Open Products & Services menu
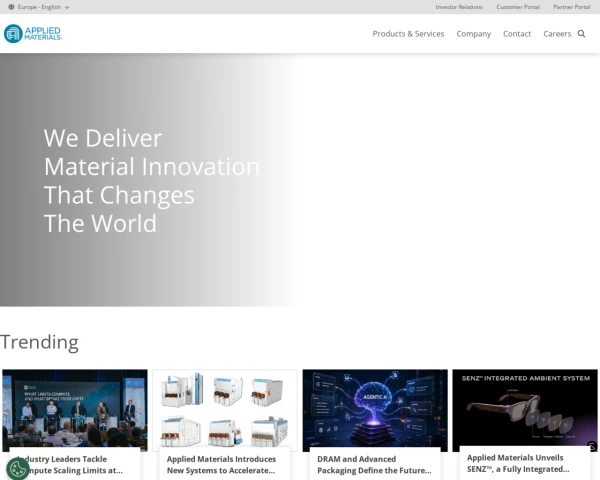The height and width of the screenshot is (480, 600). point(408,34)
